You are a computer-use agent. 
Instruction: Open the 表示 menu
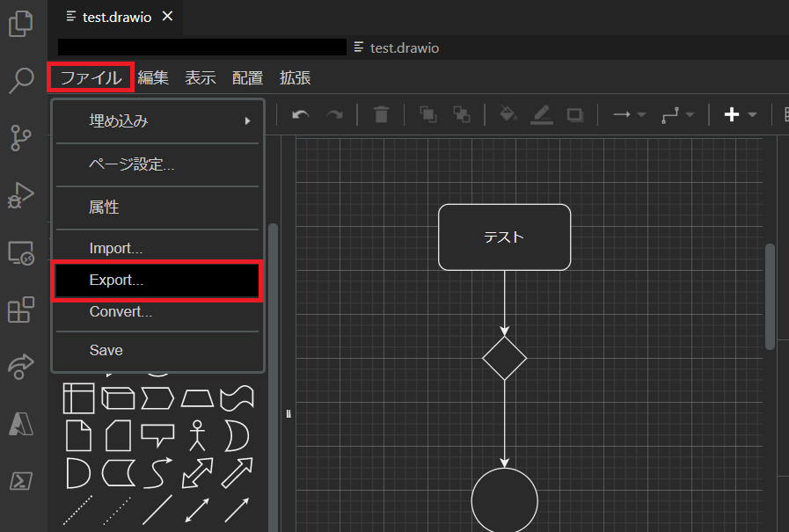coord(201,78)
